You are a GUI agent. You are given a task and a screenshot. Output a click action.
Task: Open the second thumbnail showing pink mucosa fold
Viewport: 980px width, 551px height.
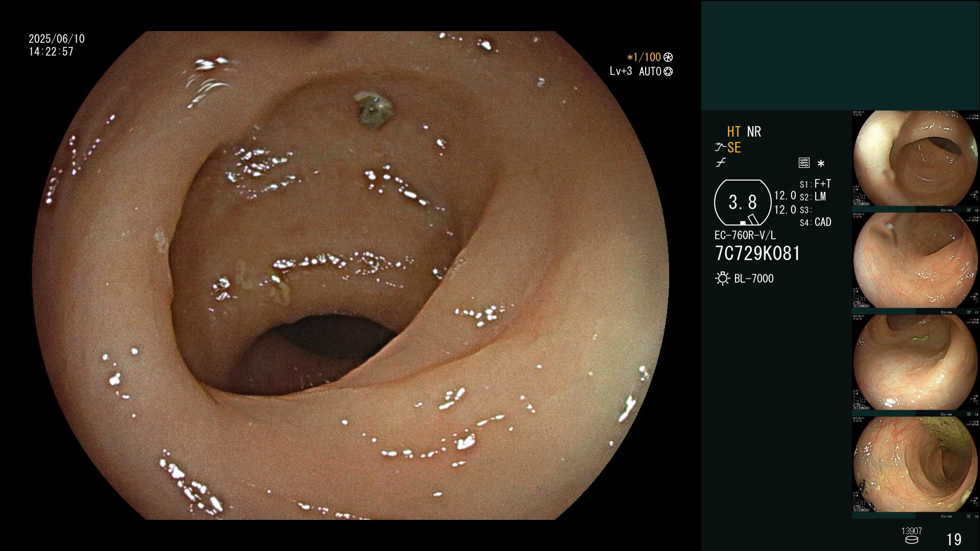tap(916, 261)
